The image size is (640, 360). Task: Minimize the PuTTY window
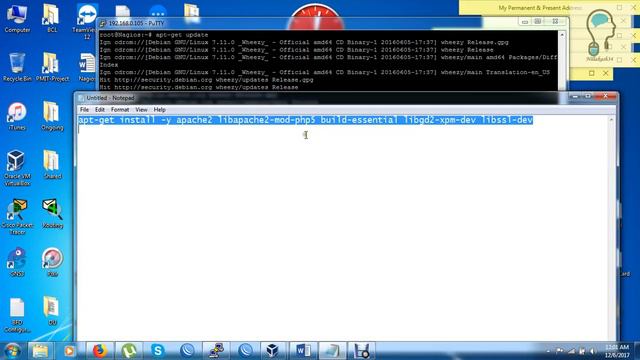525,22
